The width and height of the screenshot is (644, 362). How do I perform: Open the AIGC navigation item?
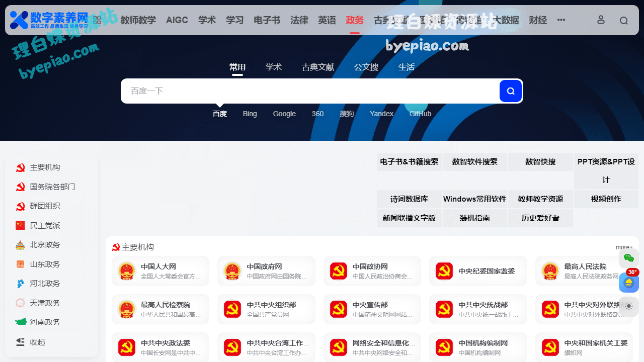(177, 20)
